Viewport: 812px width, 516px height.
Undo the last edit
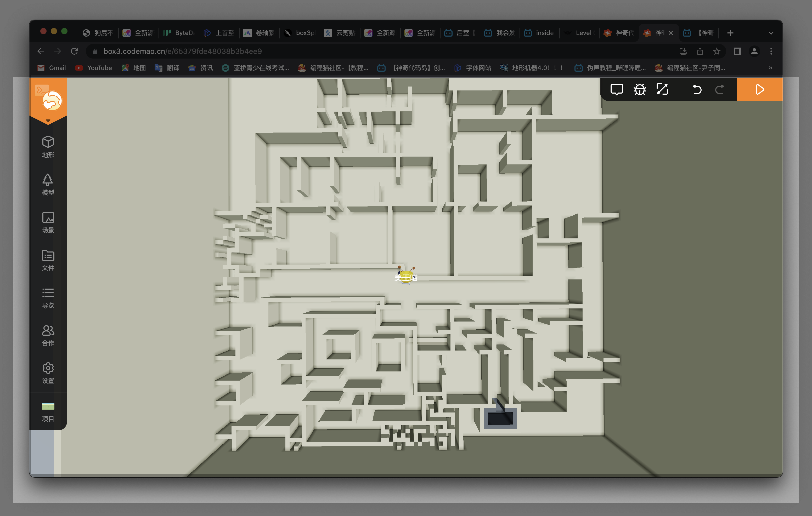pyautogui.click(x=697, y=90)
